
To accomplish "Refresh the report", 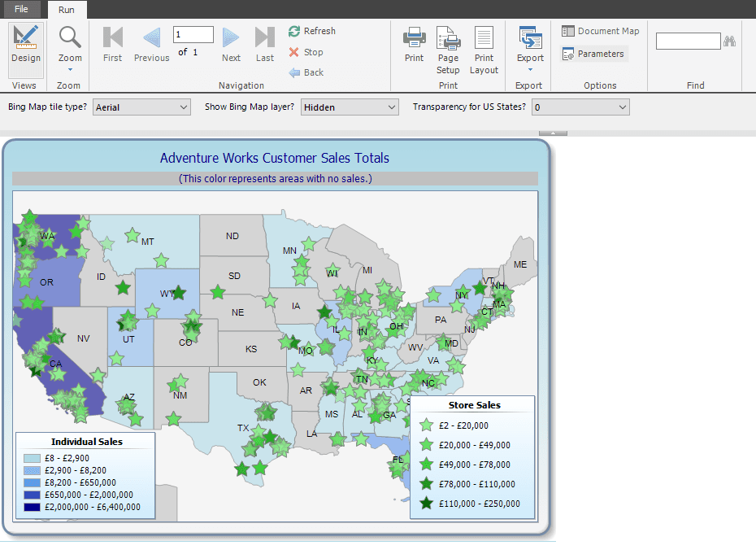I will (311, 31).
